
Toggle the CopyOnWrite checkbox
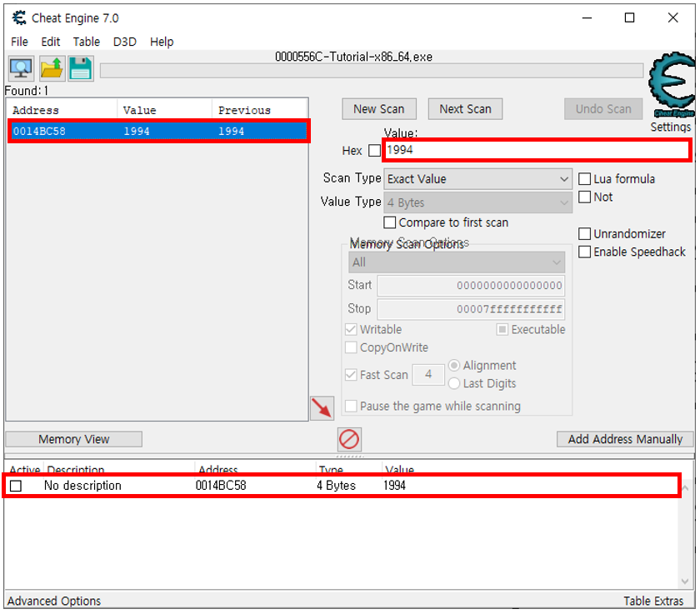coord(351,347)
